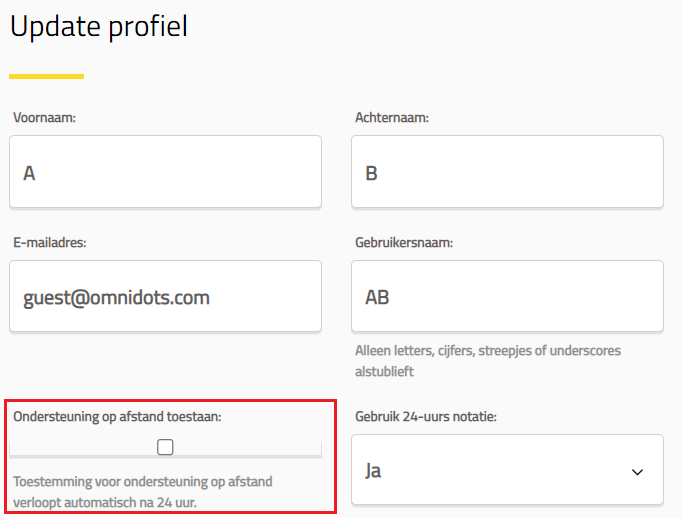Click the chevron arrow in 24-uurs dropdown
The image size is (682, 517).
(637, 472)
